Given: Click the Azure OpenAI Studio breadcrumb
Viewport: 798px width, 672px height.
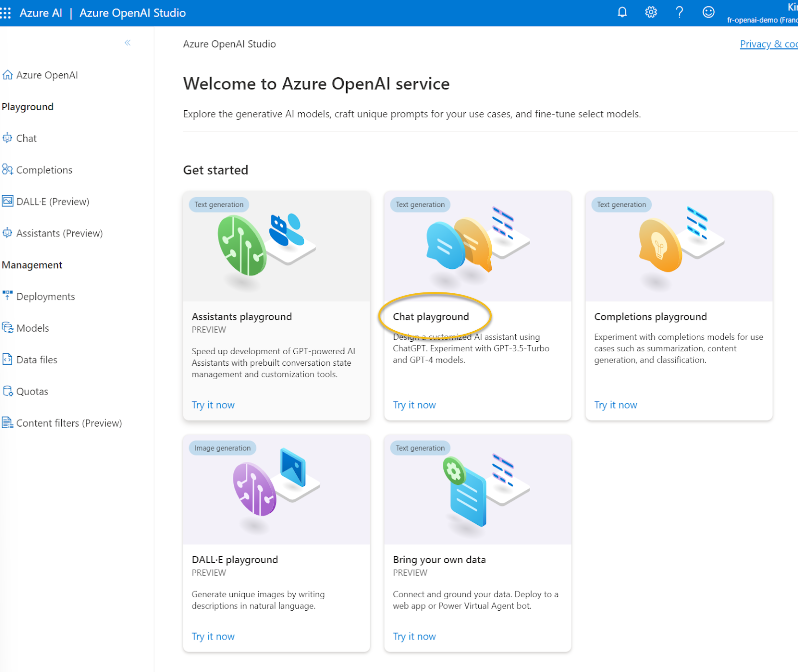Looking at the screenshot, I should point(229,44).
